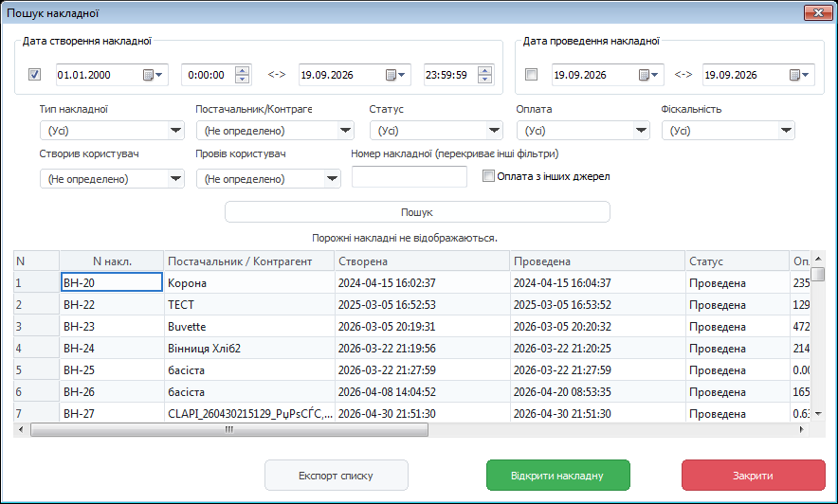The height and width of the screenshot is (504, 838).
Task: Open the 'Створив користувач' dropdown
Action: tap(175, 179)
